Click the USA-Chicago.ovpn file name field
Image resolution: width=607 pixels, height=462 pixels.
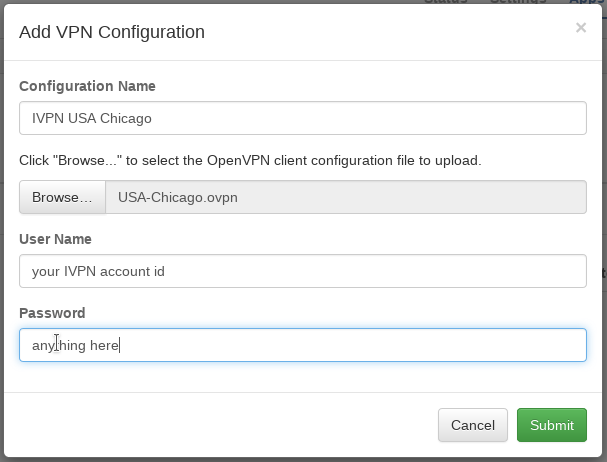(x=345, y=197)
